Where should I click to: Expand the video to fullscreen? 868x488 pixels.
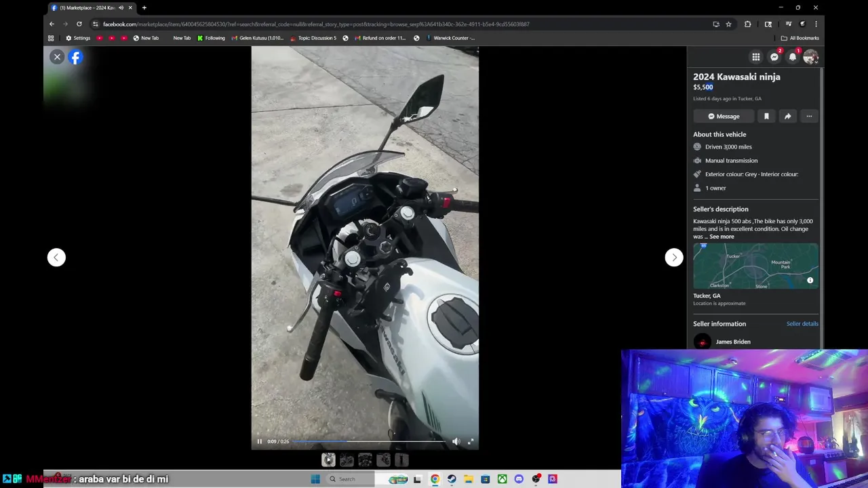click(471, 441)
